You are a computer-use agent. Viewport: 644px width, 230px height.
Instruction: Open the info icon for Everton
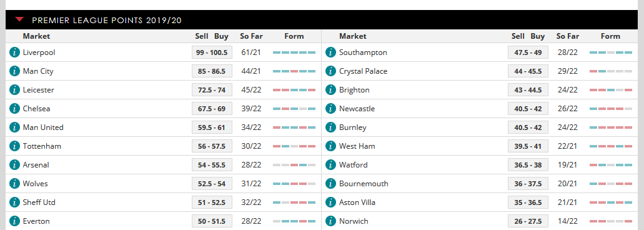(x=14, y=221)
